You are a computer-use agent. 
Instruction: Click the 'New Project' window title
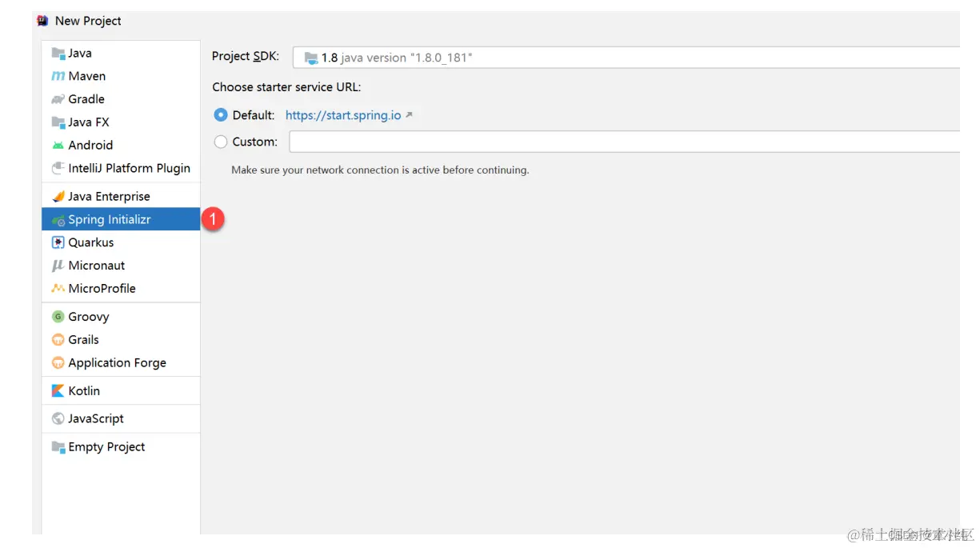pos(88,21)
